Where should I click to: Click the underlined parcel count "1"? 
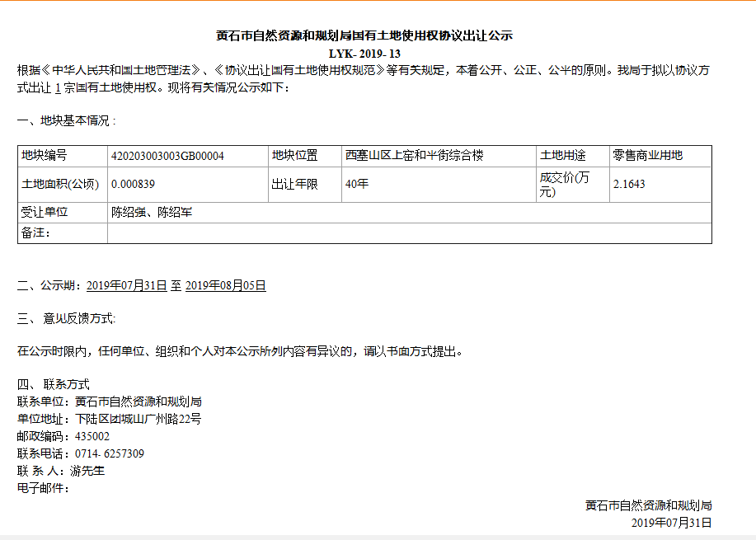coord(57,88)
